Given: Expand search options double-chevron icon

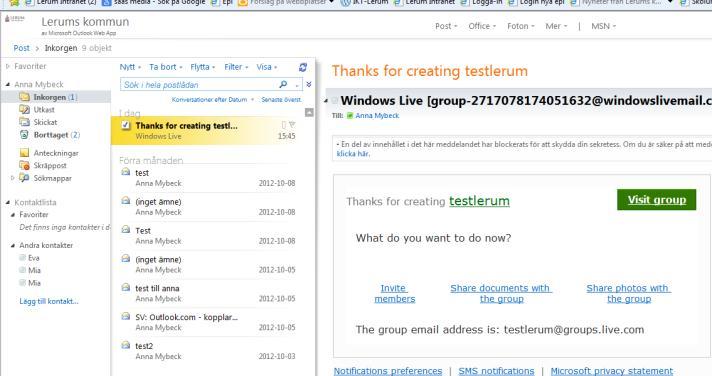Looking at the screenshot, I should (x=309, y=84).
